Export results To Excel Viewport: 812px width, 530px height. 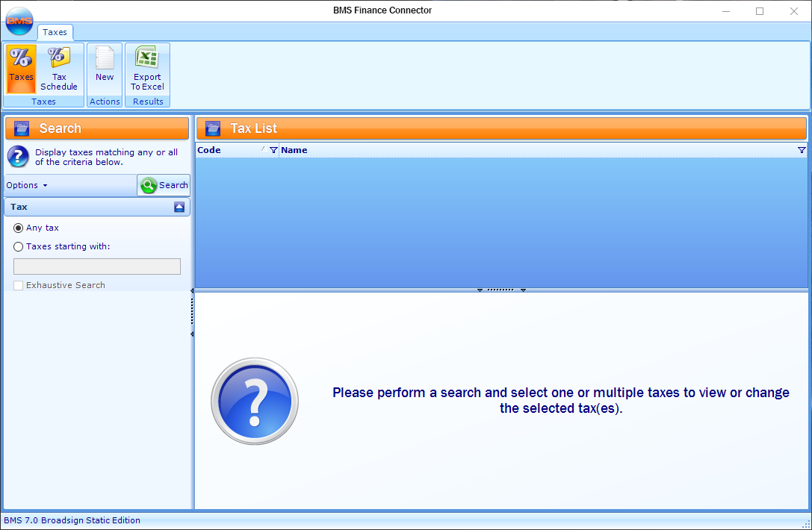click(148, 69)
